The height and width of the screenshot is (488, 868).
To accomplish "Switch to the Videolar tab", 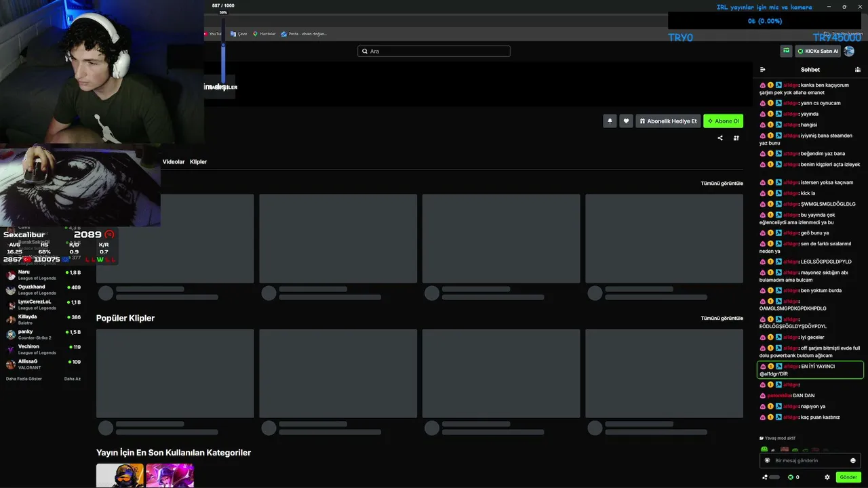I will pos(174,162).
